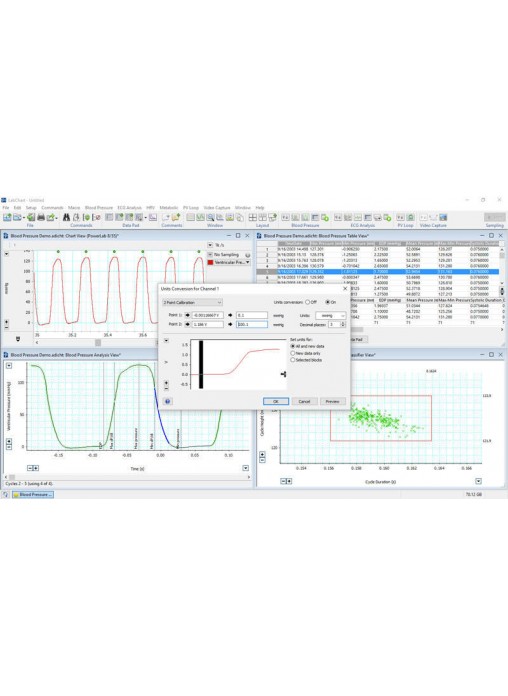Click Point 1 voltage arrow button
This screenshot has height=696, width=508.
tap(187, 315)
